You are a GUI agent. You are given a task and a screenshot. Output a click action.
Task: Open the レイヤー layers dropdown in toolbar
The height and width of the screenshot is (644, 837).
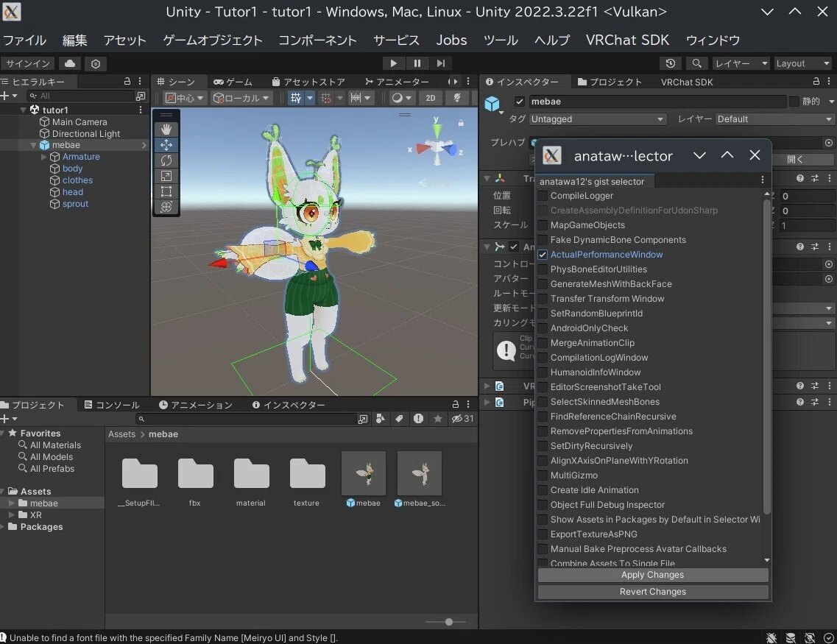click(741, 63)
